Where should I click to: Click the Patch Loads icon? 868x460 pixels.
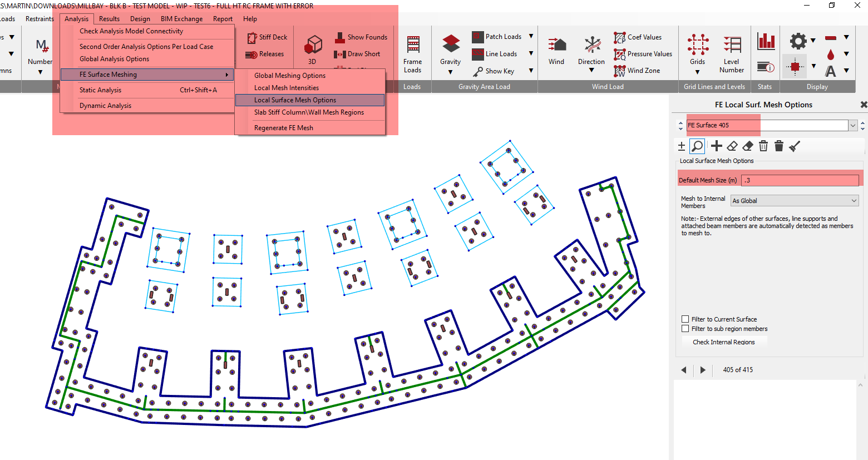478,37
